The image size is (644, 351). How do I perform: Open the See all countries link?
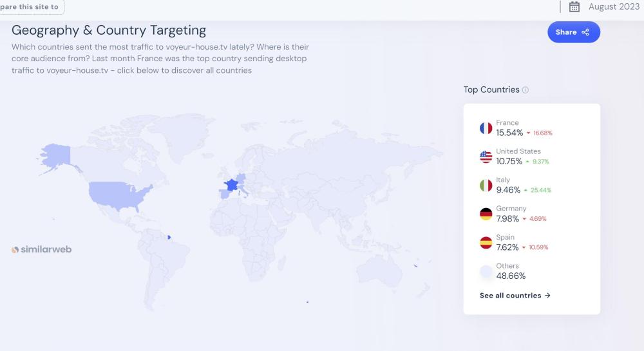(x=515, y=296)
